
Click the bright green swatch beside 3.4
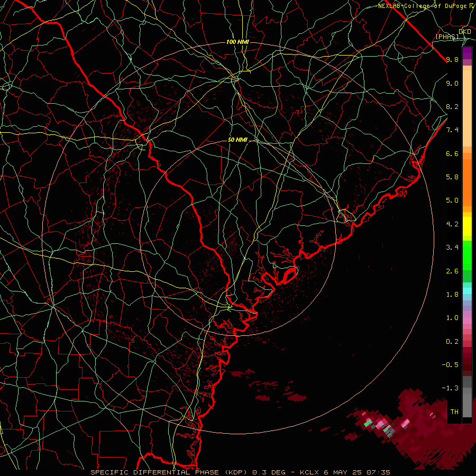pos(467,255)
